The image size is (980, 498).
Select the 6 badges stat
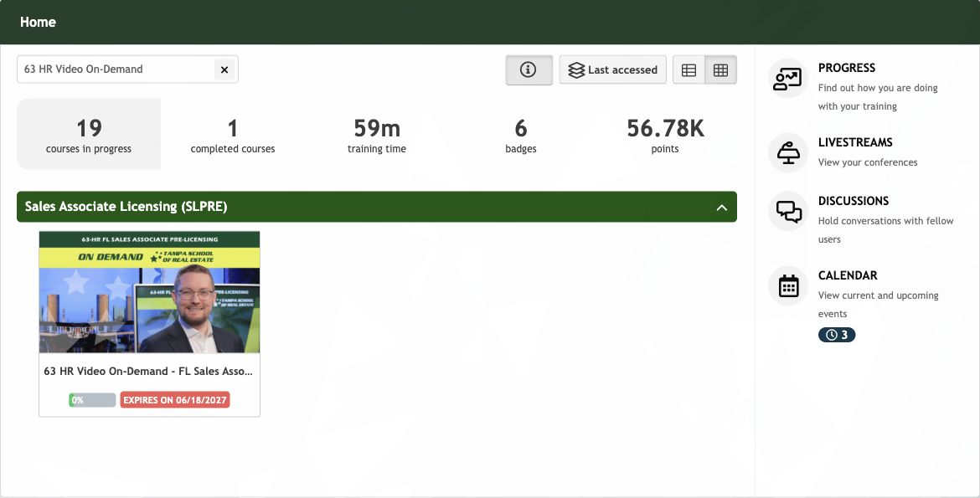(521, 134)
